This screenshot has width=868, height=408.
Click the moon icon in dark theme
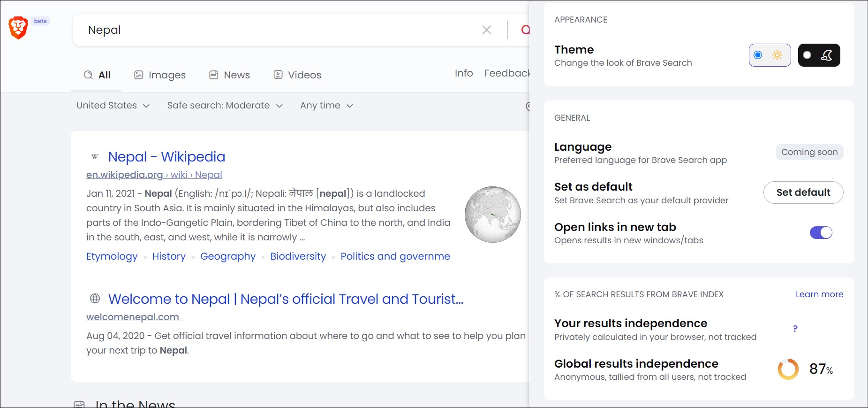[827, 55]
